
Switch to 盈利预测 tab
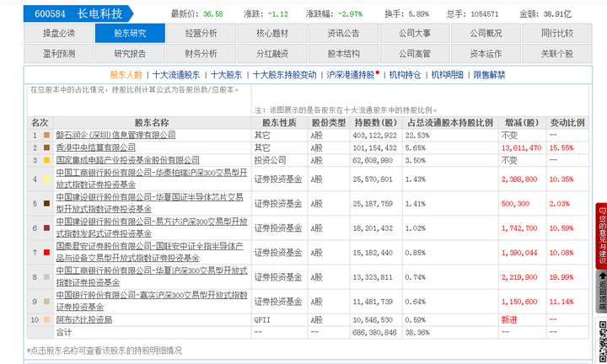coord(59,54)
